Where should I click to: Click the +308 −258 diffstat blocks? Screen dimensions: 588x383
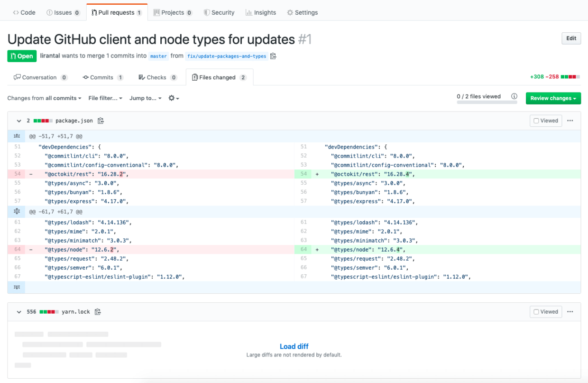tap(570, 76)
